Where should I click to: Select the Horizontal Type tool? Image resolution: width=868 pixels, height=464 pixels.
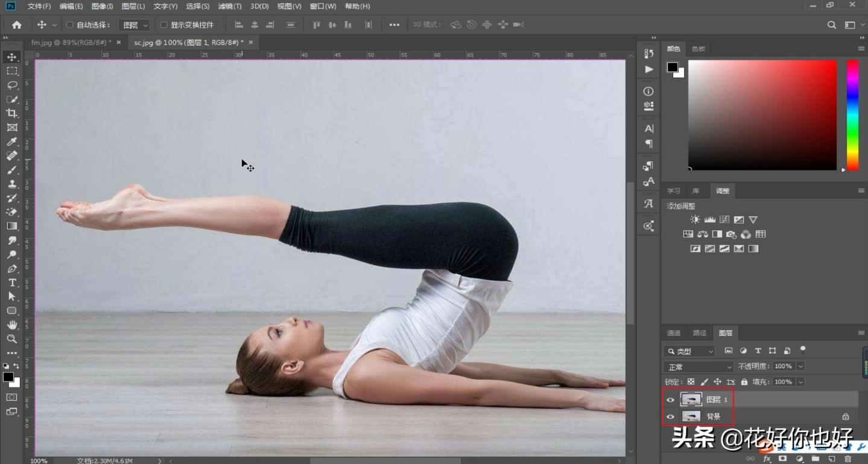click(x=12, y=283)
